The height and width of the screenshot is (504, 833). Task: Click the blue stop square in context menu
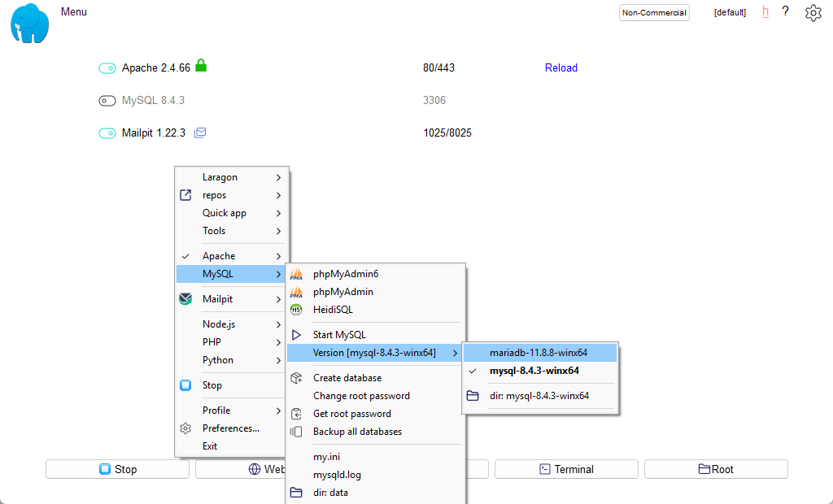pos(185,385)
